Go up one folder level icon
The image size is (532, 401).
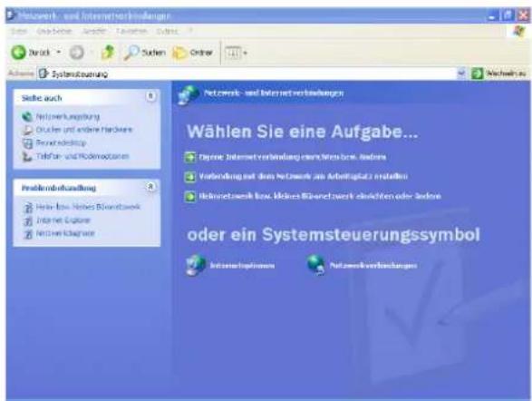pyautogui.click(x=108, y=53)
